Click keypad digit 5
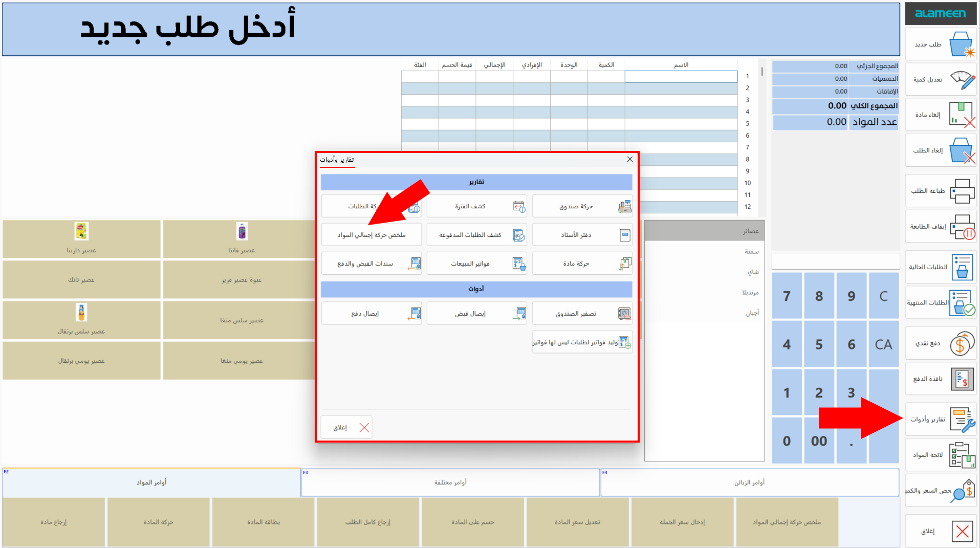The height and width of the screenshot is (548, 980). coord(819,344)
